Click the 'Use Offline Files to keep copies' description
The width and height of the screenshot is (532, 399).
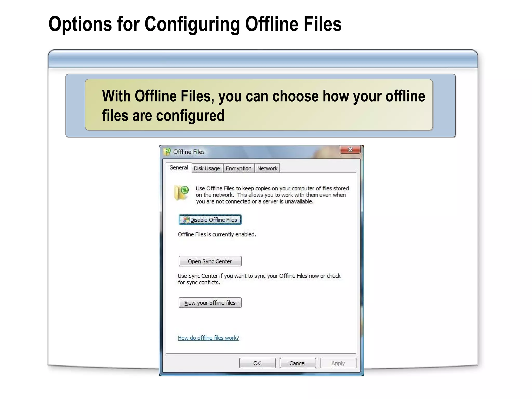272,195
